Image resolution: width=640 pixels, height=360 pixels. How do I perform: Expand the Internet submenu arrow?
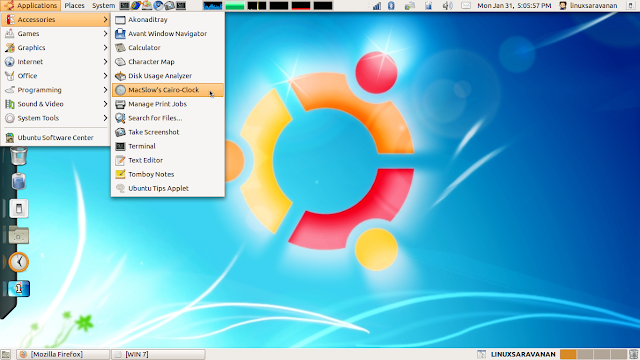pyautogui.click(x=105, y=62)
